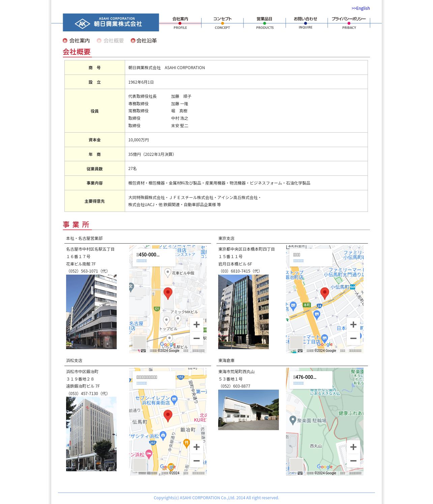The width and height of the screenshot is (433, 504).
Task: Click red arrow icon beside 会社沿革
Action: coord(133,40)
